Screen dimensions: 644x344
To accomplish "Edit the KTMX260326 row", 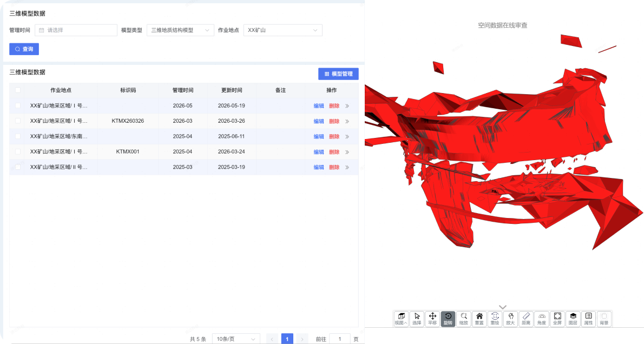I will 319,121.
